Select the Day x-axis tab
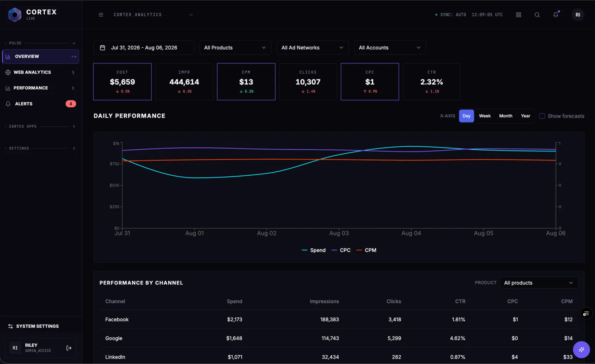This screenshot has width=595, height=364. (x=466, y=116)
